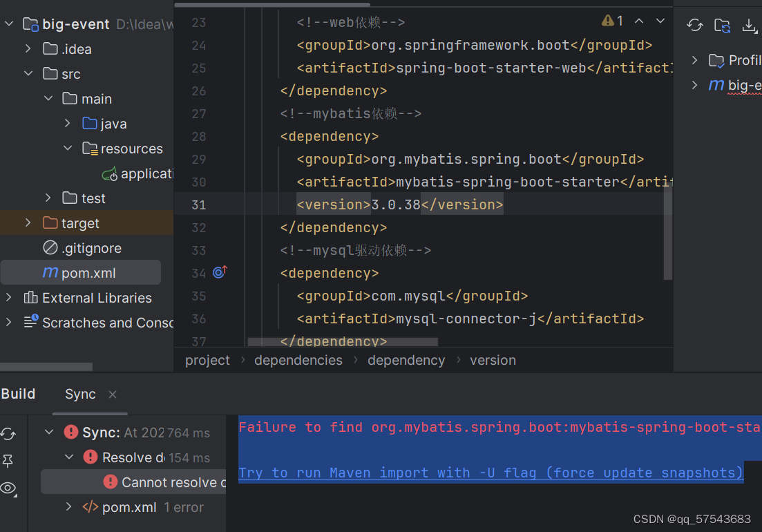The height and width of the screenshot is (532, 762).
Task: Expand the java folder
Action: point(68,124)
